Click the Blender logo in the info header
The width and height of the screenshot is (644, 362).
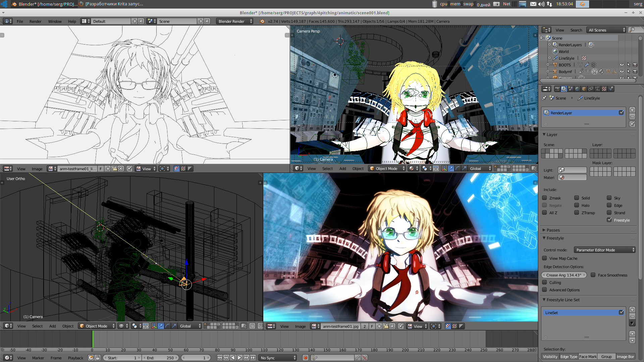(262, 21)
